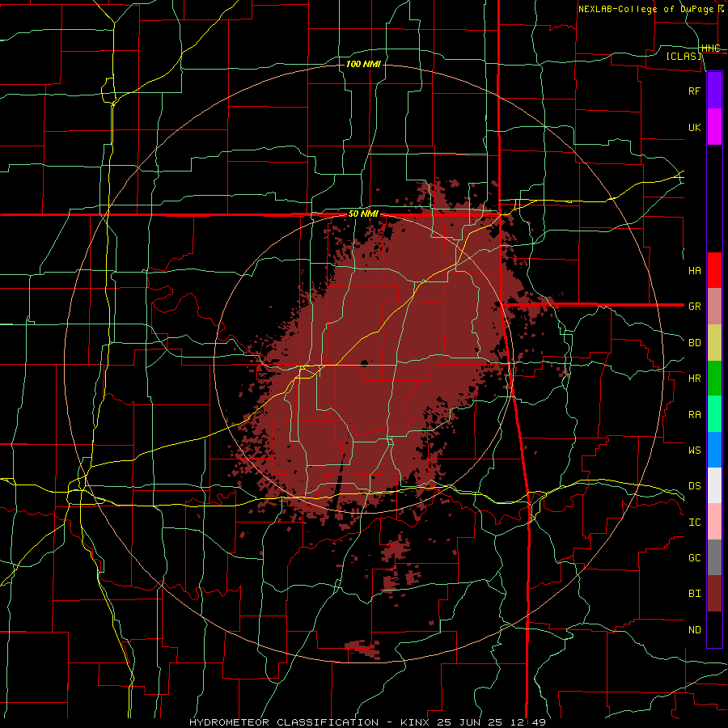Click the white DS legend swatch
Image resolution: width=728 pixels, height=728 pixels.
tap(714, 485)
